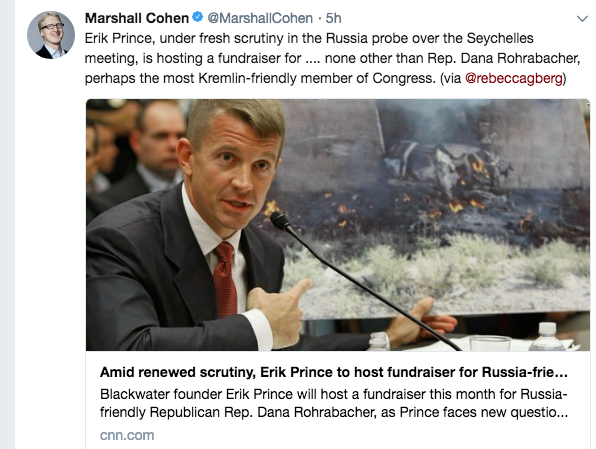Expand the tweet options chevron
Screen dimensions: 596x449
(582, 19)
